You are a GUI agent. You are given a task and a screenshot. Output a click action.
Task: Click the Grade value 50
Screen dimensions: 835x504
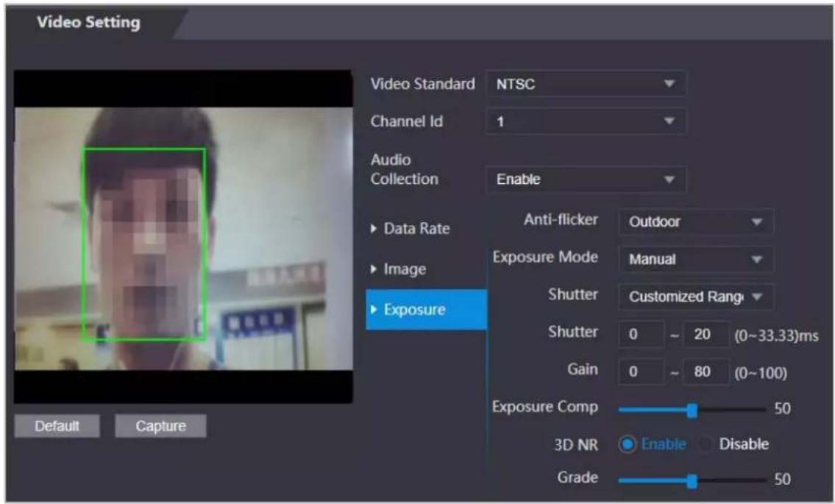[782, 479]
